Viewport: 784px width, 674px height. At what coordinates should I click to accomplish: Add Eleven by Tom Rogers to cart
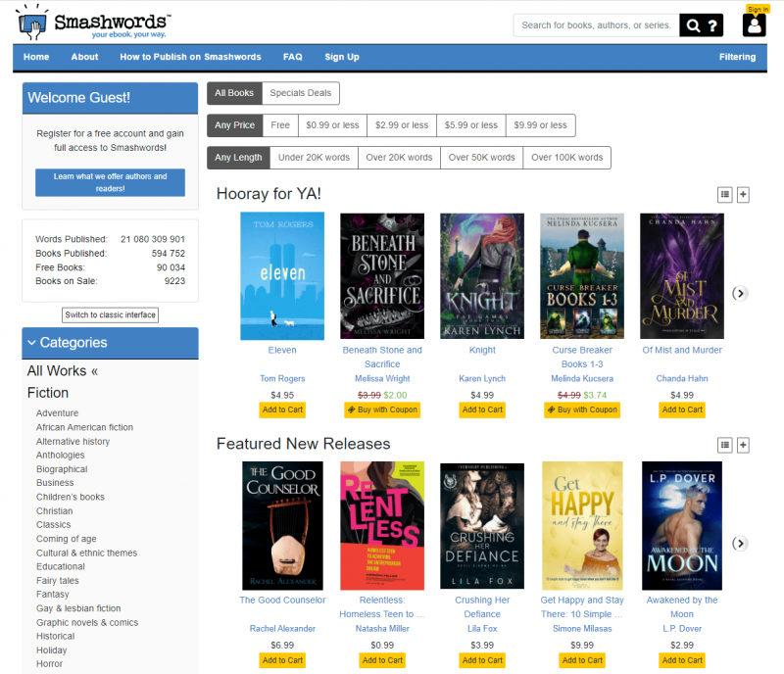pos(282,410)
